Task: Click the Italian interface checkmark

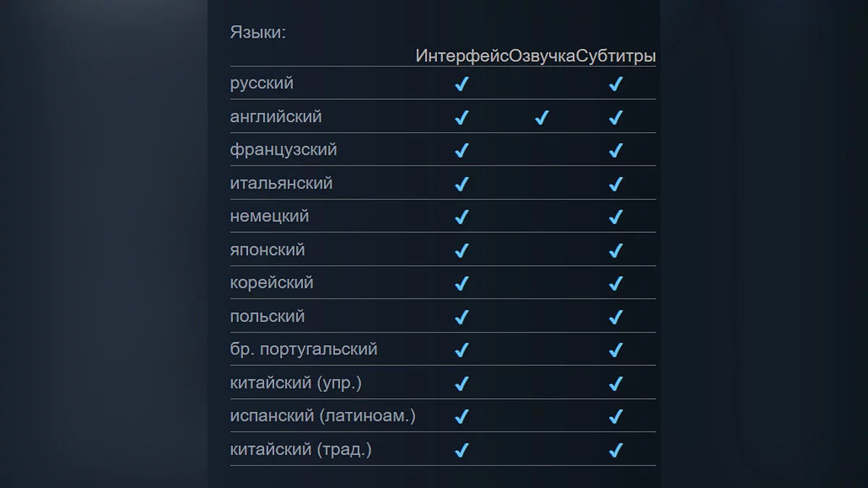Action: (461, 184)
